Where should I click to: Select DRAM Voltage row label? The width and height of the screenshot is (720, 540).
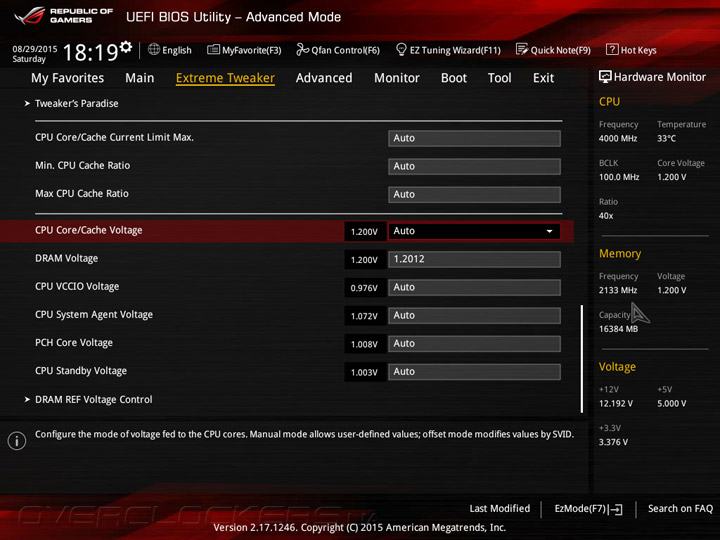(x=67, y=259)
